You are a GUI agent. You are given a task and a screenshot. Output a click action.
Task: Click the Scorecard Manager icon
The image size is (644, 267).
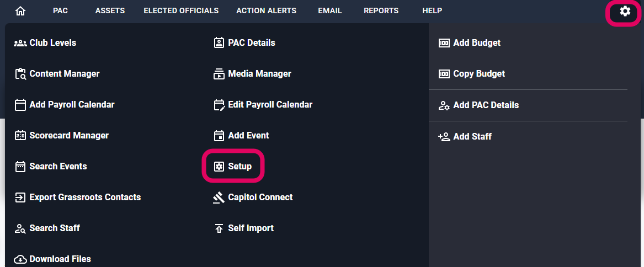pos(20,136)
